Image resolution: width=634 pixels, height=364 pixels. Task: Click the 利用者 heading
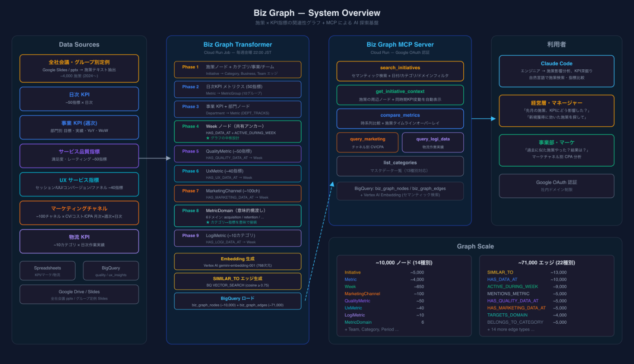click(557, 44)
